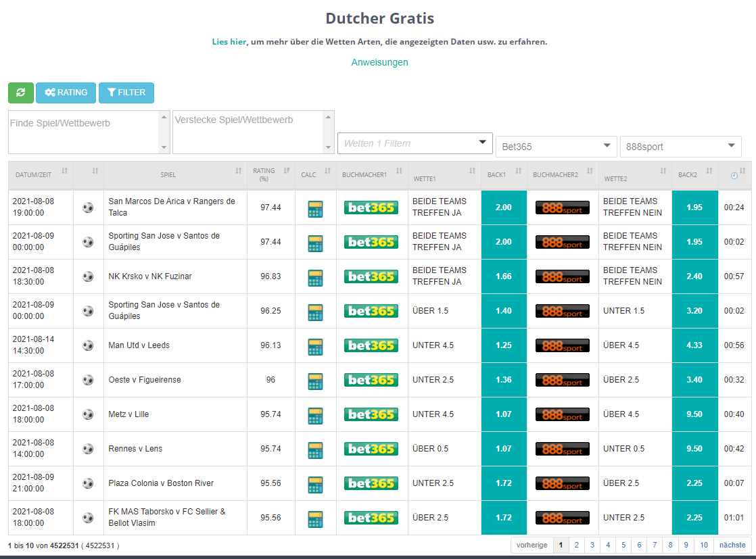Click soccer ball icon in Metz v Lille row
This screenshot has width=756, height=559.
(88, 414)
